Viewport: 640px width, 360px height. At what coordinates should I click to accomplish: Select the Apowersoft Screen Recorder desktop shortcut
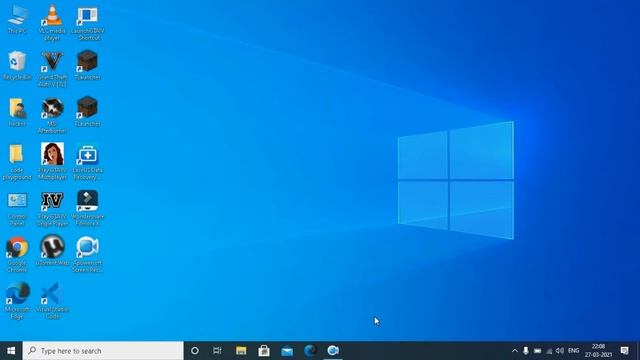(x=87, y=255)
